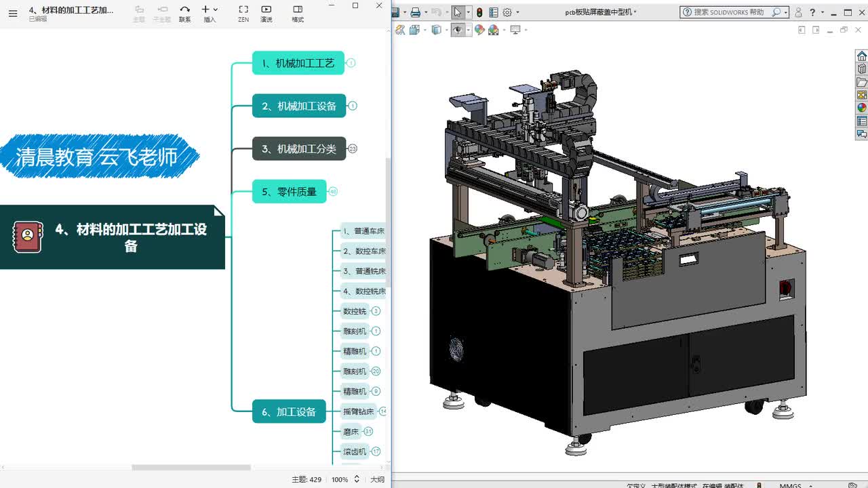Expand the 机械加工分类 collapsed subtopics badge
Viewport: 868px width, 488px height.
[353, 148]
